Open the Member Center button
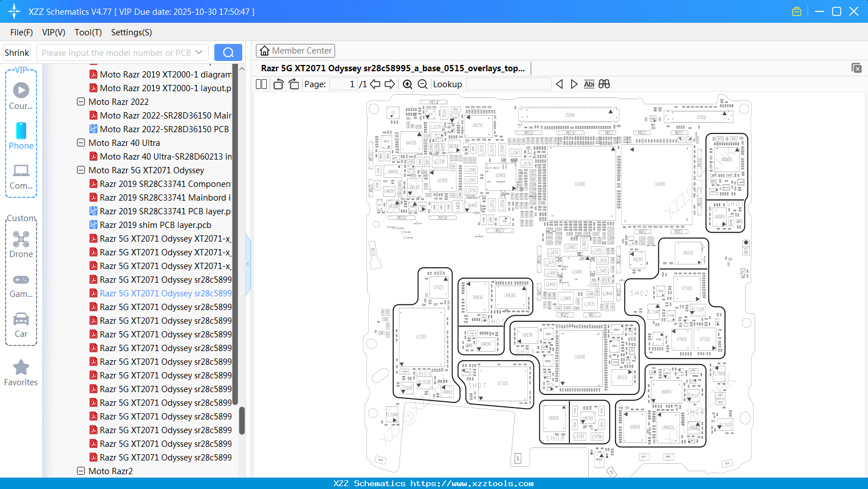The width and height of the screenshot is (868, 489). [x=295, y=51]
